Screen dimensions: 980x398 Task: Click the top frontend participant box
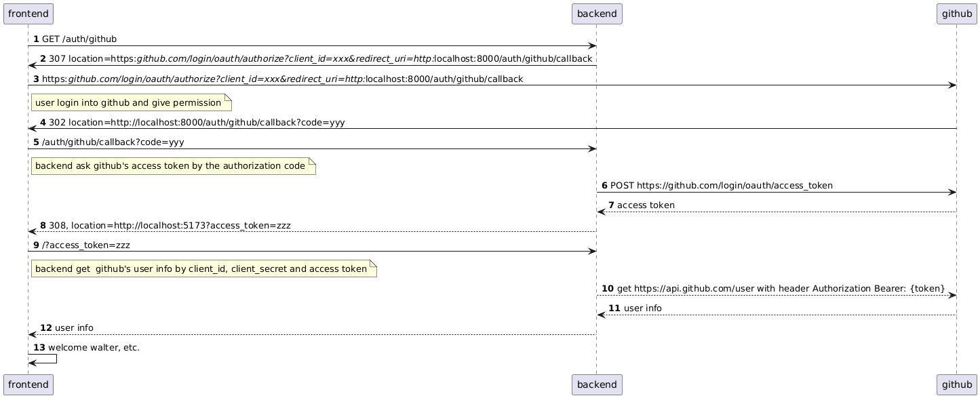click(x=28, y=13)
